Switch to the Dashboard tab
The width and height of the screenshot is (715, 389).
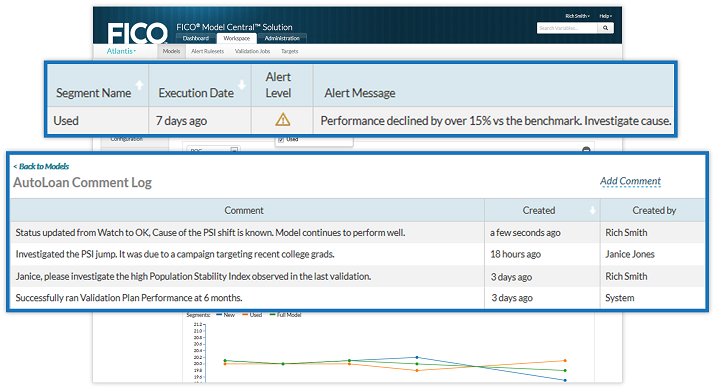pos(196,38)
